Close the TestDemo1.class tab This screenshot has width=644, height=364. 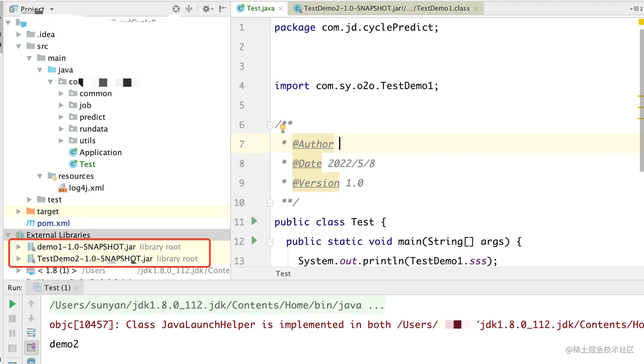[x=476, y=9]
